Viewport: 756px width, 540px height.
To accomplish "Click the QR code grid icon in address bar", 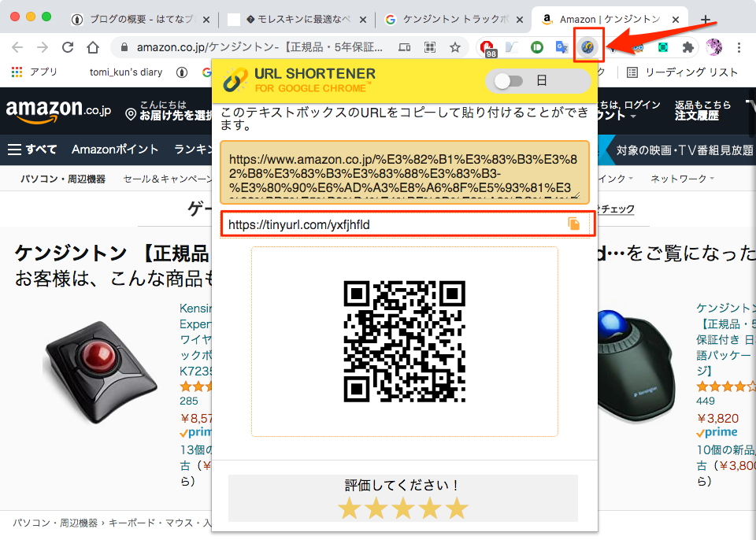I will click(x=430, y=46).
